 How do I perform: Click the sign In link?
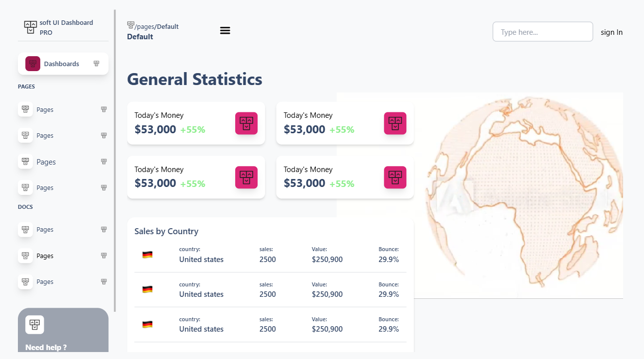coord(611,32)
